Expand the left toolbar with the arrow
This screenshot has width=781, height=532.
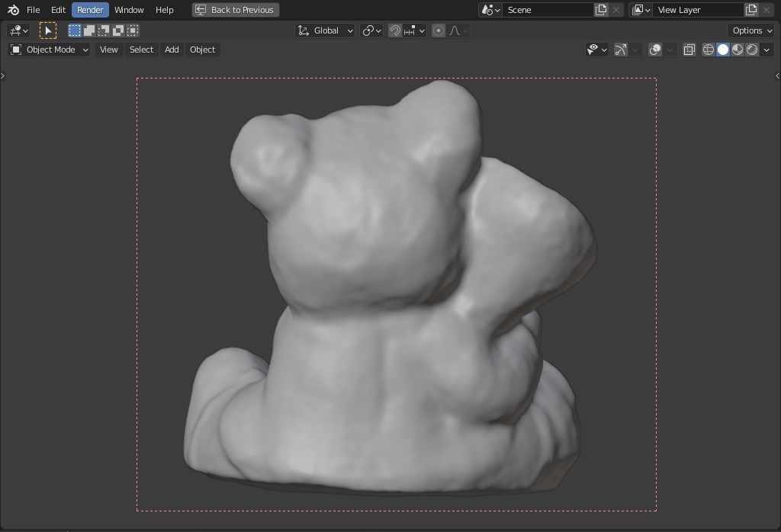point(3,75)
